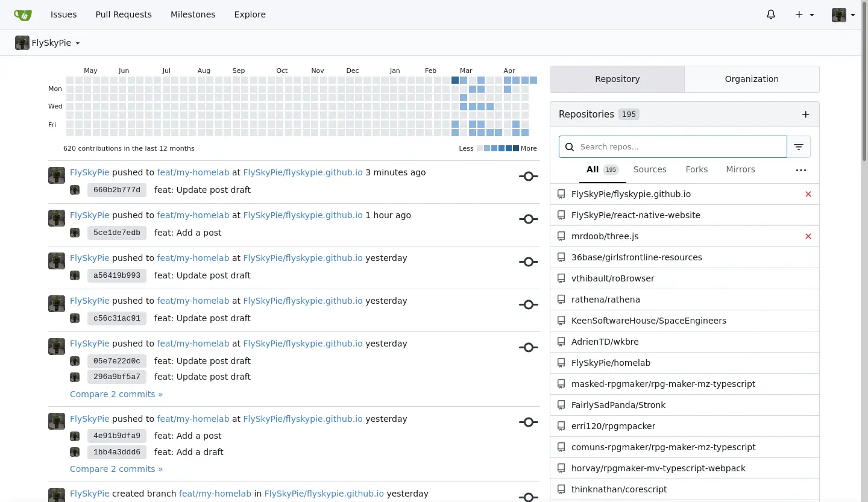This screenshot has width=868, height=502.
Task: Click Compare 2 commits under 296a9bf5a7
Action: point(116,394)
